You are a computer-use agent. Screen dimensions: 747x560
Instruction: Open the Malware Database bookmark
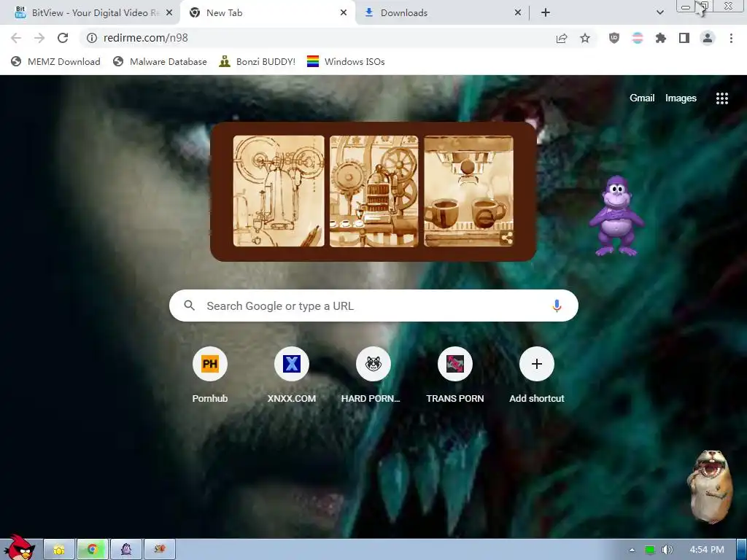(160, 61)
